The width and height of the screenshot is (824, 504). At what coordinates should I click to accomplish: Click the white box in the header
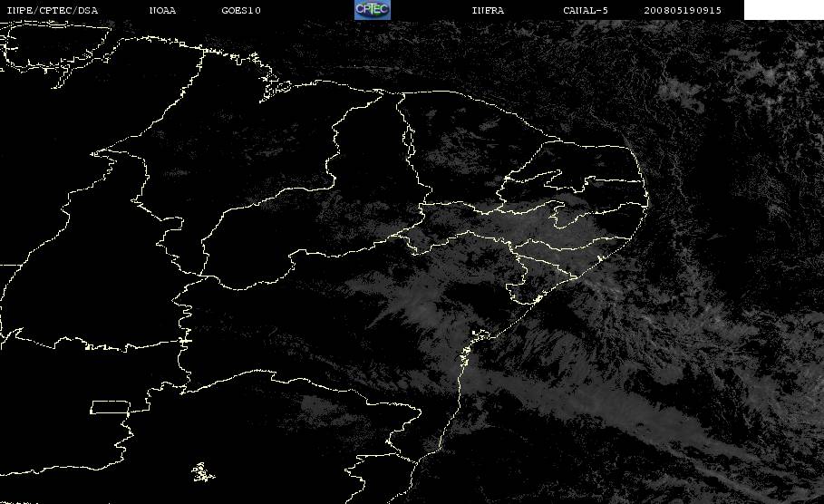tap(783, 10)
